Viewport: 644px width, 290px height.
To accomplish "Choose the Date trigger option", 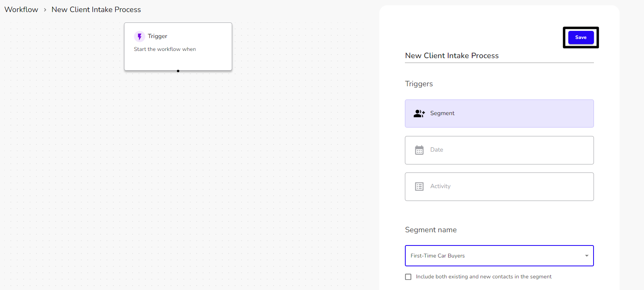I will (x=499, y=150).
